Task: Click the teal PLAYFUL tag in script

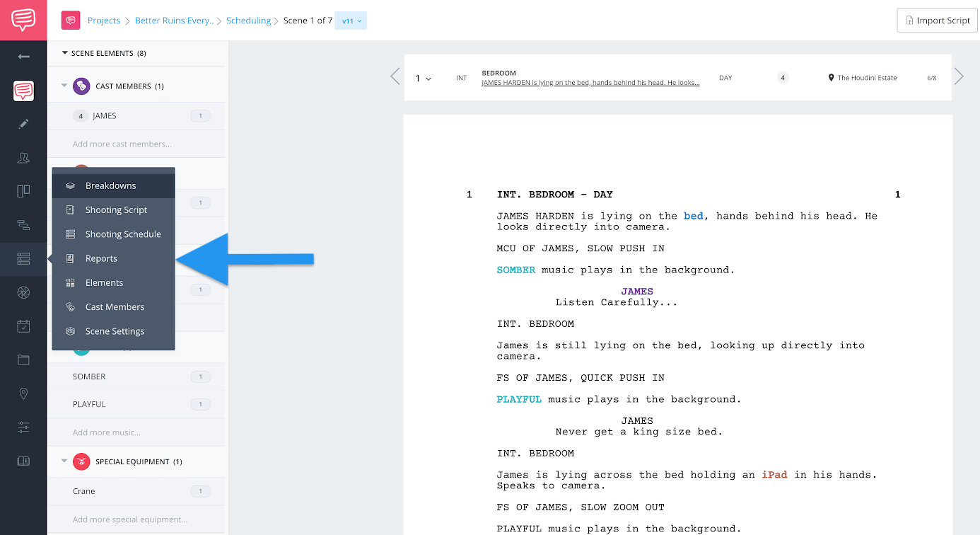Action: (x=519, y=399)
